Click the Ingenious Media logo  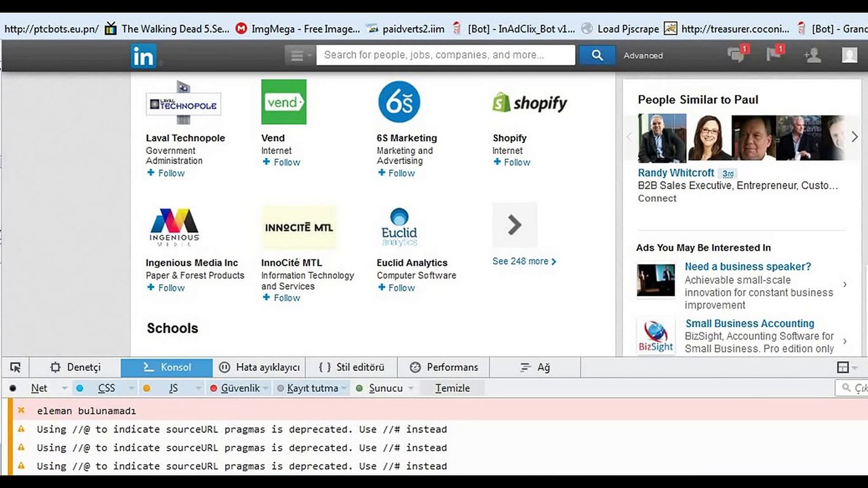pyautogui.click(x=174, y=227)
